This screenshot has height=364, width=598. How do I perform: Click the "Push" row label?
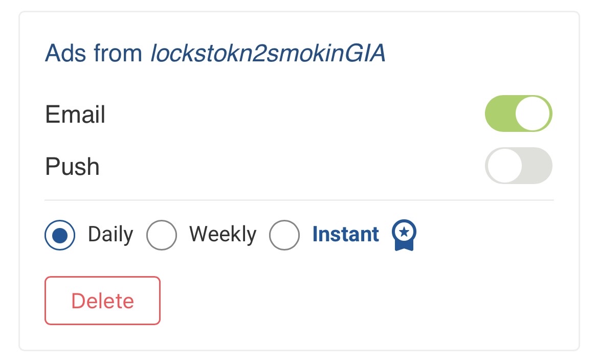72,166
